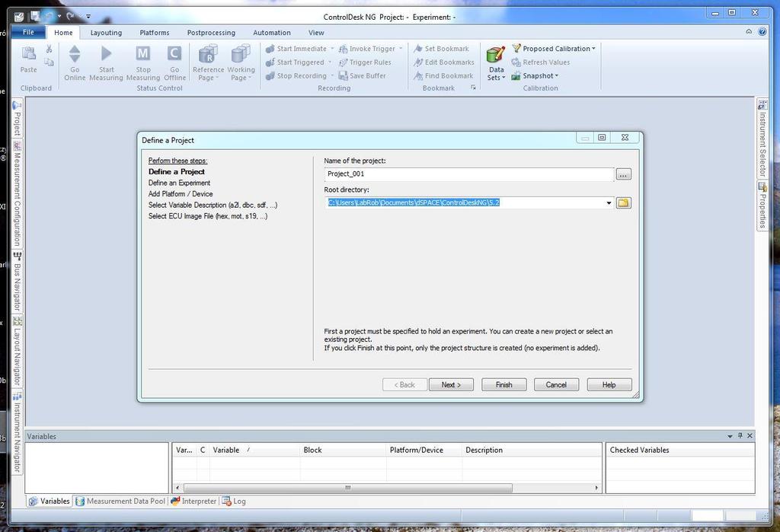Expand the Start Immediate dropdown arrow
Screen dimensions: 780x532
coord(332,49)
